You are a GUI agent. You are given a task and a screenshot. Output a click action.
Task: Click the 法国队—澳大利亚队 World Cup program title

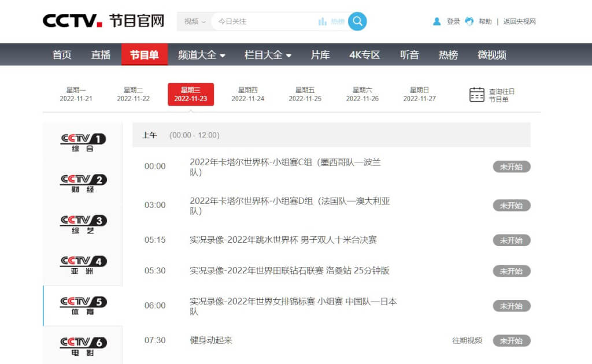pyautogui.click(x=290, y=206)
